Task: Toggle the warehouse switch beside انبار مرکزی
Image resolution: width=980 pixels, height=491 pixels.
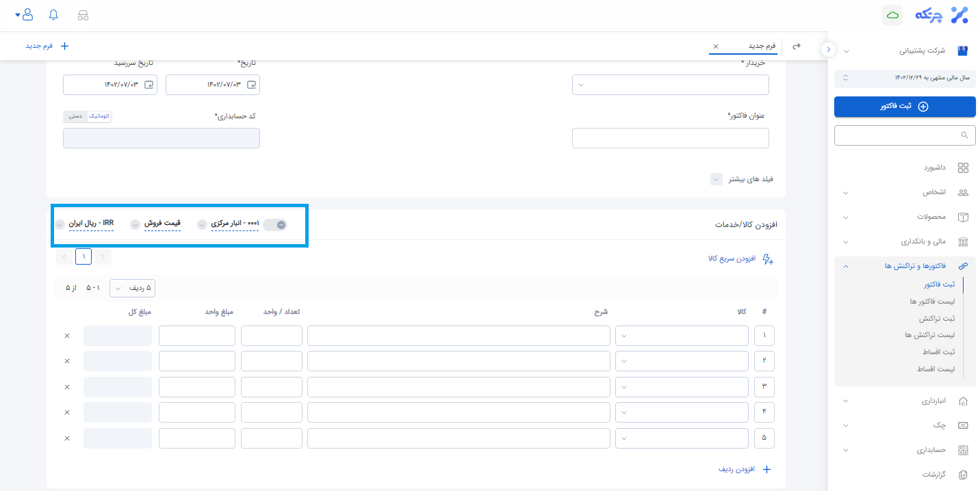Action: click(x=276, y=225)
